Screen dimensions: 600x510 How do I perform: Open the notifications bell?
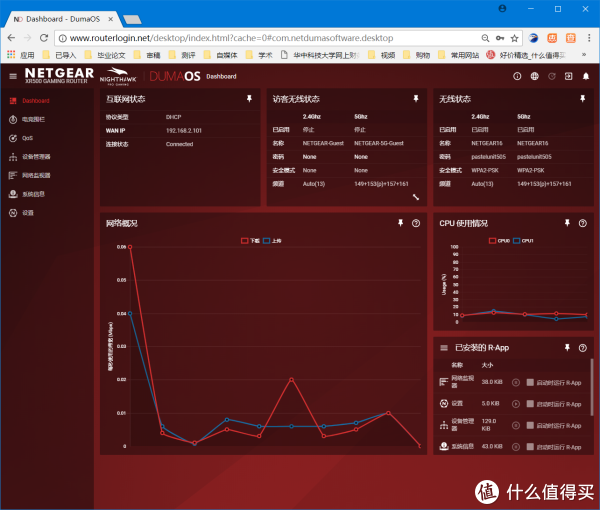click(586, 76)
